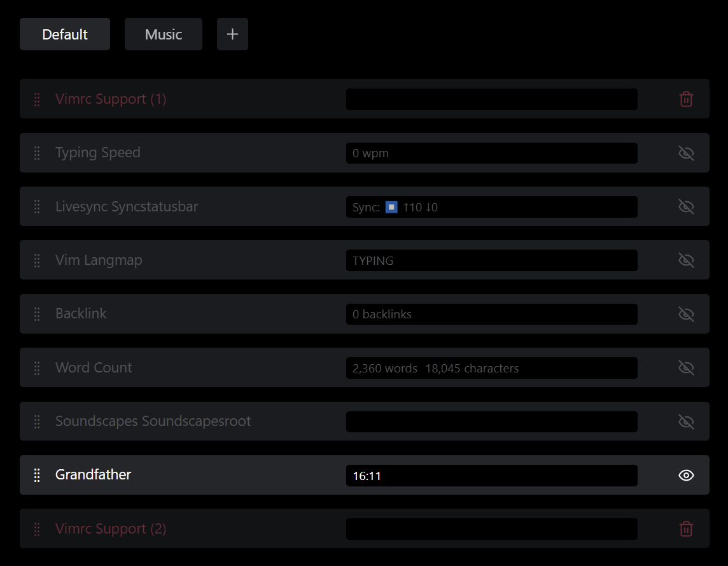The image size is (728, 566).
Task: Show the Word Count element
Action: coord(686,367)
